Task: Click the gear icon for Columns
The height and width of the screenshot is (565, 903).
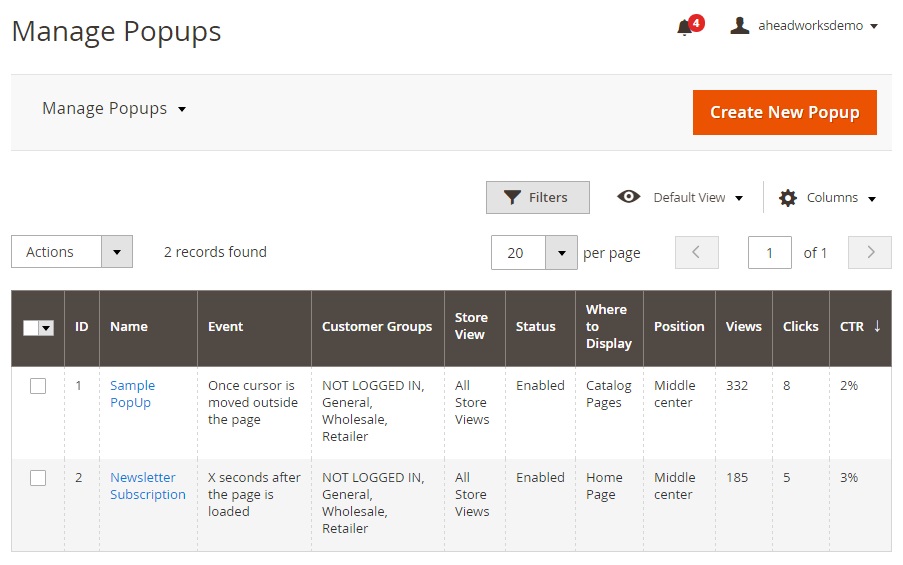Action: [788, 198]
